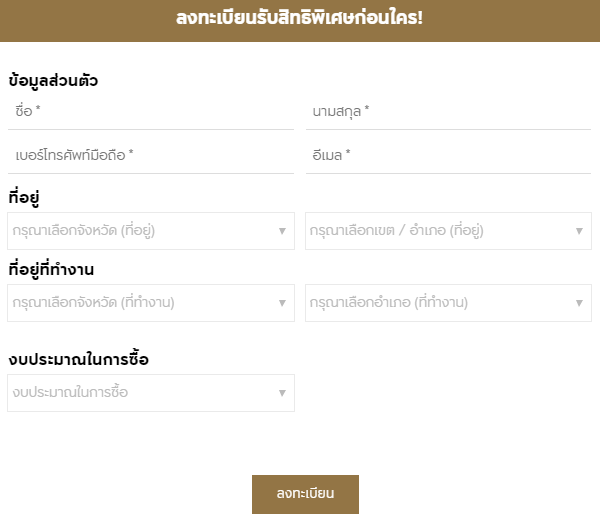
Task: Click into the อีเมล email field
Action: coord(448,155)
